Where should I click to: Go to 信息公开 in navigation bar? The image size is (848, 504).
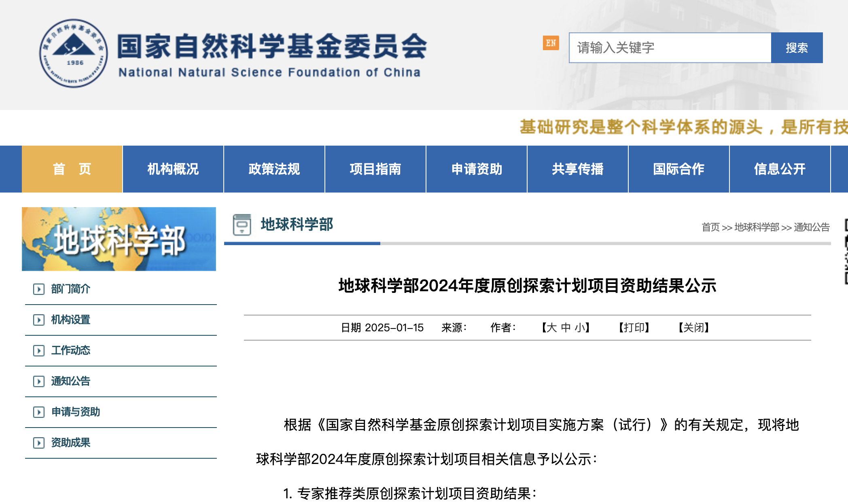coord(780,169)
